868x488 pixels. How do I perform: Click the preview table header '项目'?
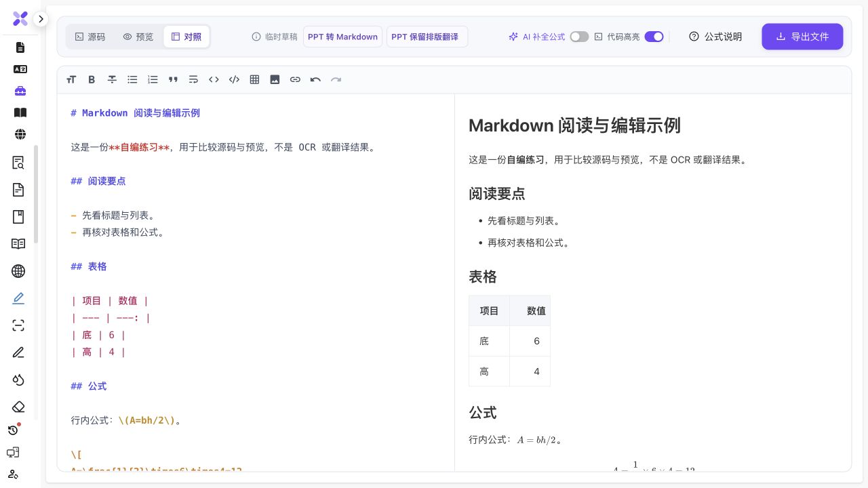tap(489, 310)
